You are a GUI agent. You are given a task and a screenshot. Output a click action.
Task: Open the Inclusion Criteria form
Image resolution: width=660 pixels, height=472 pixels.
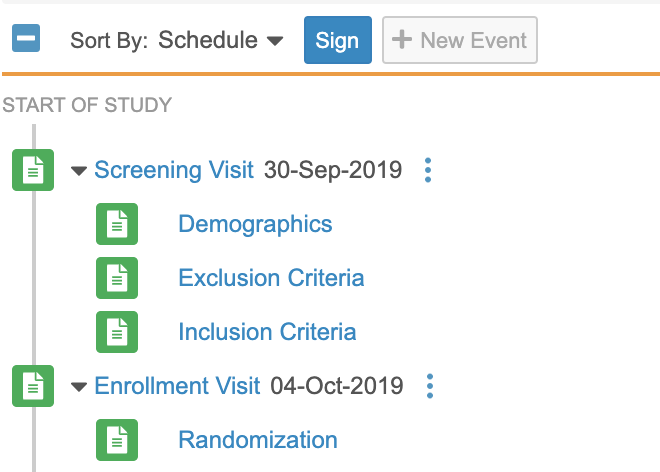pos(267,332)
